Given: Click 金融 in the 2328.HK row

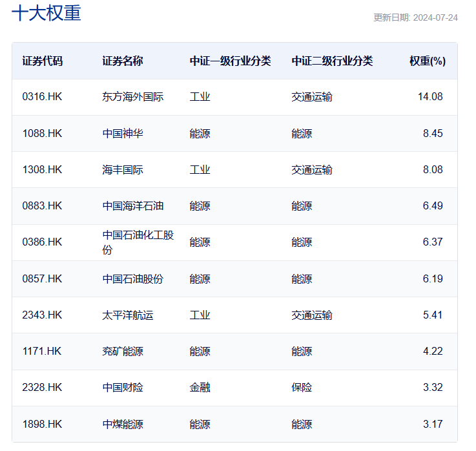Looking at the screenshot, I should tap(200, 387).
